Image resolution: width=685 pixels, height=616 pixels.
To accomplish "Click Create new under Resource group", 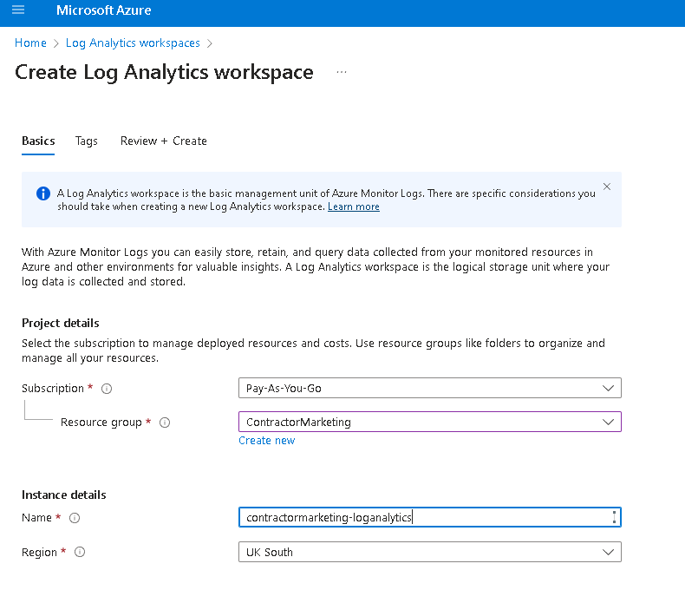I will pos(266,440).
